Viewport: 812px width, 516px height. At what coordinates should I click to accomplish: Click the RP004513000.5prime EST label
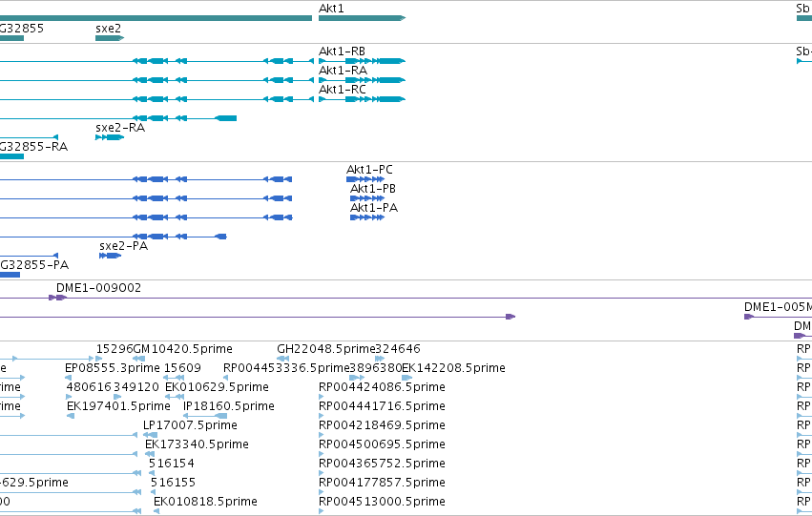tap(383, 502)
